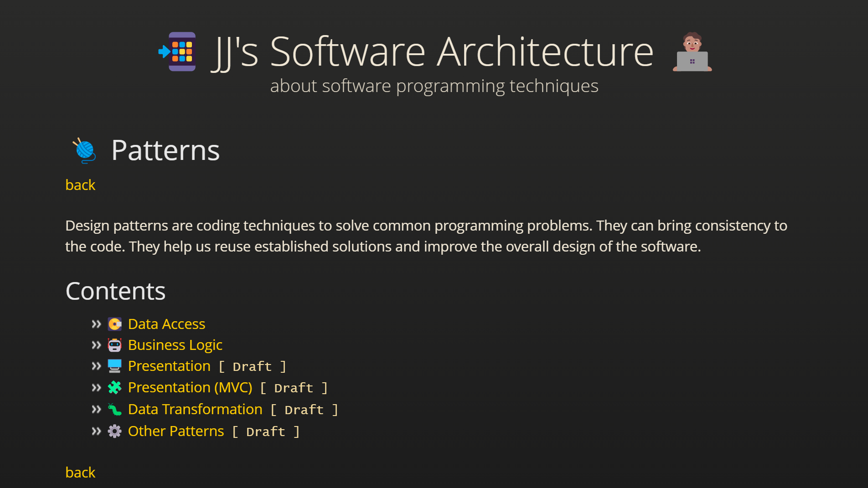Image resolution: width=868 pixels, height=488 pixels.
Task: Click the bottom back link
Action: [x=80, y=472]
